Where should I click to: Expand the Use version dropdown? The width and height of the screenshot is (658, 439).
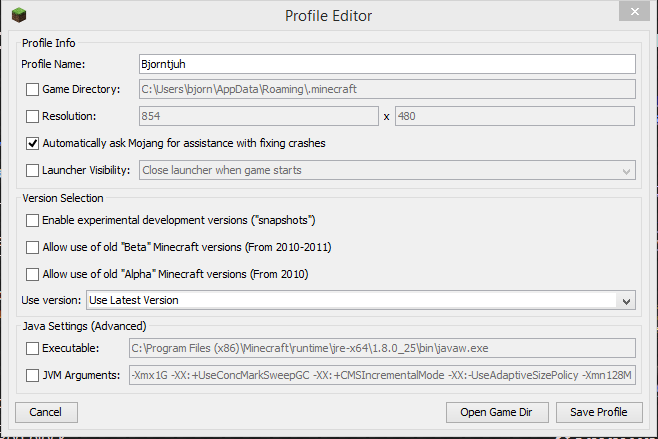[x=361, y=301]
